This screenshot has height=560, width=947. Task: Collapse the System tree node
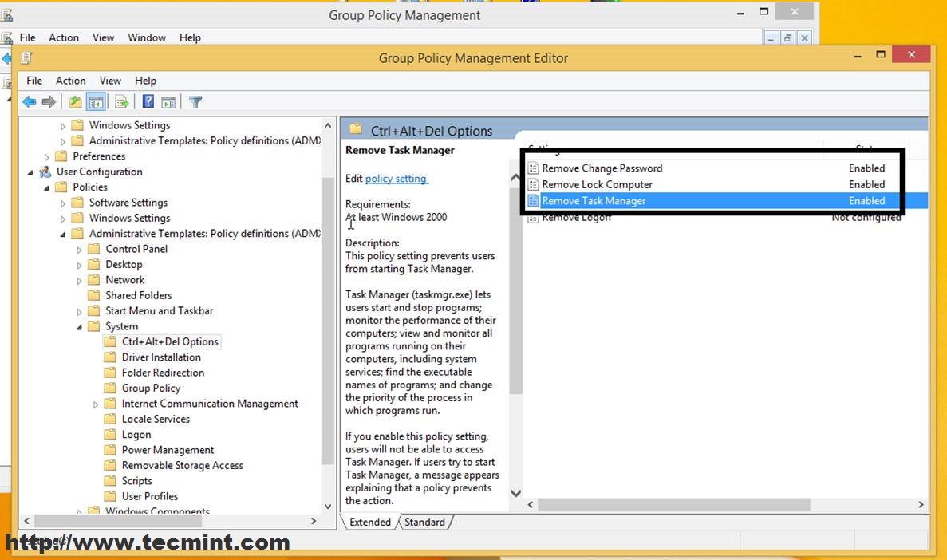tap(79, 327)
